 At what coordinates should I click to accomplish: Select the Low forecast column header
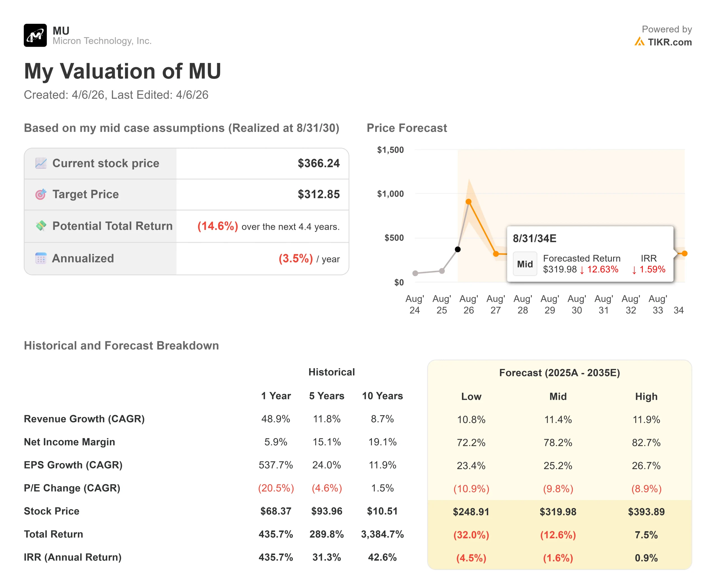pyautogui.click(x=471, y=396)
